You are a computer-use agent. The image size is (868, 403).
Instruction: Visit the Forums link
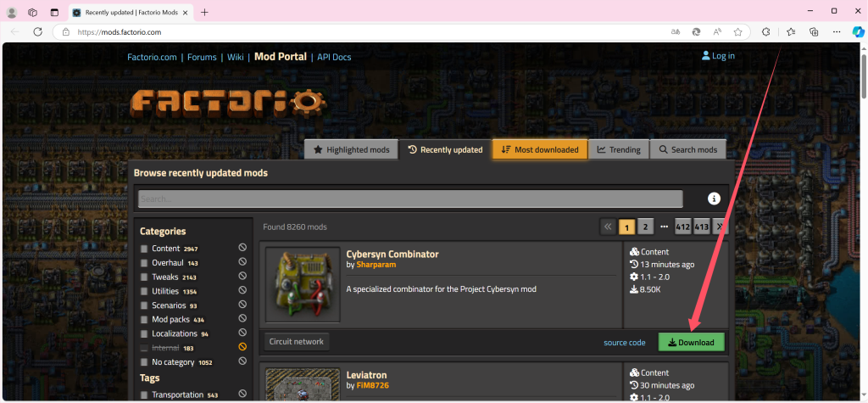coord(202,57)
